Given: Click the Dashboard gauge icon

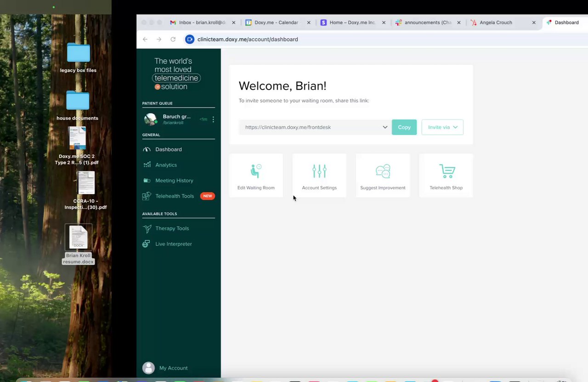Looking at the screenshot, I should (x=147, y=149).
